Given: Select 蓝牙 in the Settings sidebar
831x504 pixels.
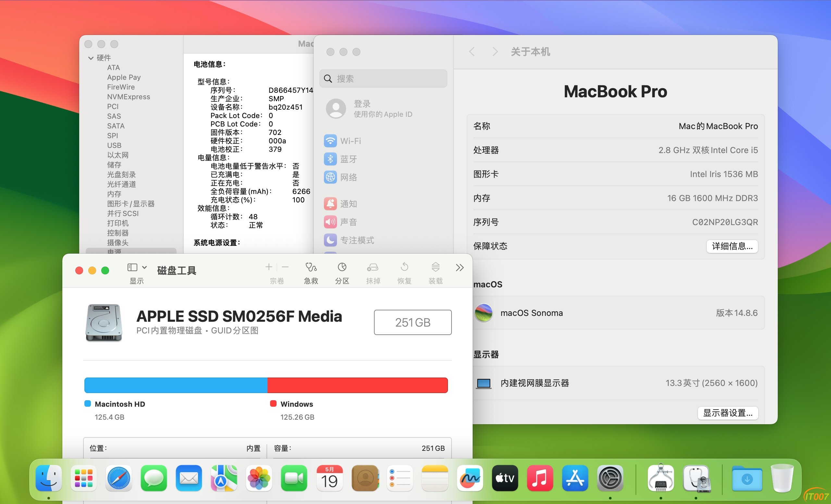Looking at the screenshot, I should pyautogui.click(x=383, y=159).
